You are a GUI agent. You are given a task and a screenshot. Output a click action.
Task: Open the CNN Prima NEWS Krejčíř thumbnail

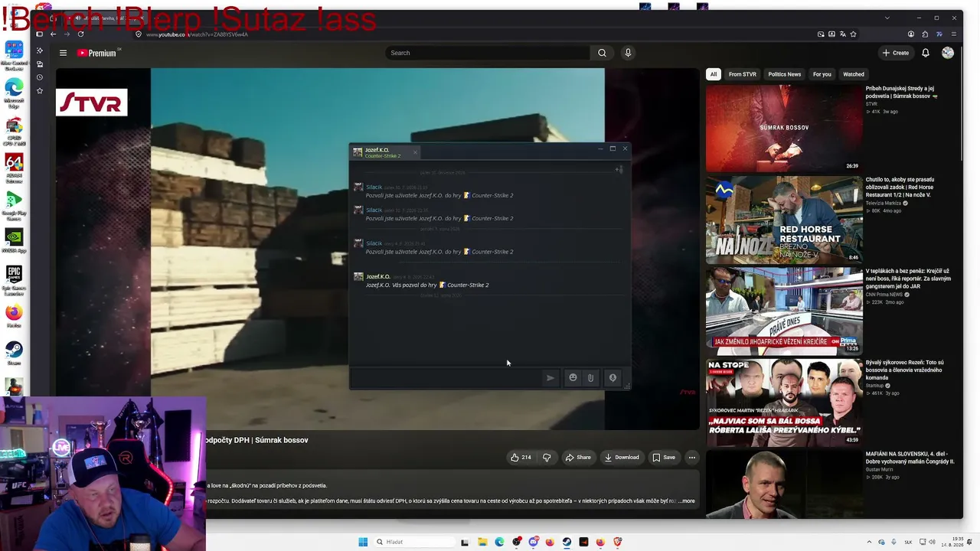[x=784, y=311]
